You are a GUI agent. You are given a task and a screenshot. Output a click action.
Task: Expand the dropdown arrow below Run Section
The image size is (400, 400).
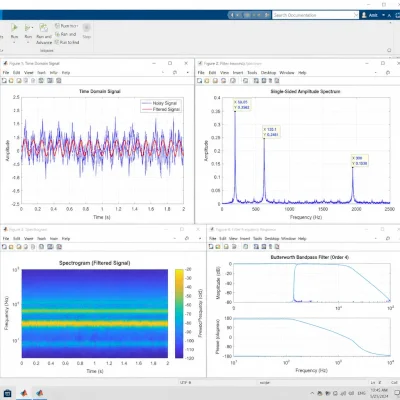[x=28, y=42]
